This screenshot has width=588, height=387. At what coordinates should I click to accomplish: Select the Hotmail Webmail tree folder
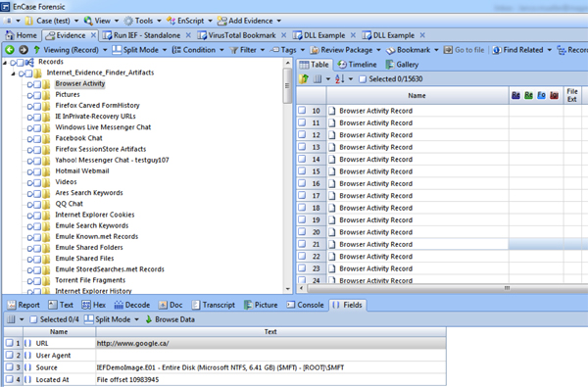coord(82,171)
